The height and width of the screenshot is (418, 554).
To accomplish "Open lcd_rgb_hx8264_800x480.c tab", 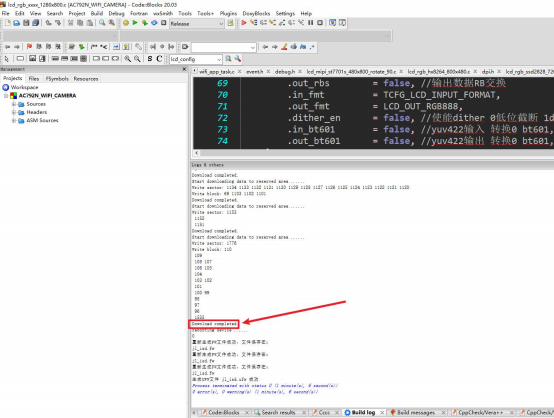I will (439, 72).
